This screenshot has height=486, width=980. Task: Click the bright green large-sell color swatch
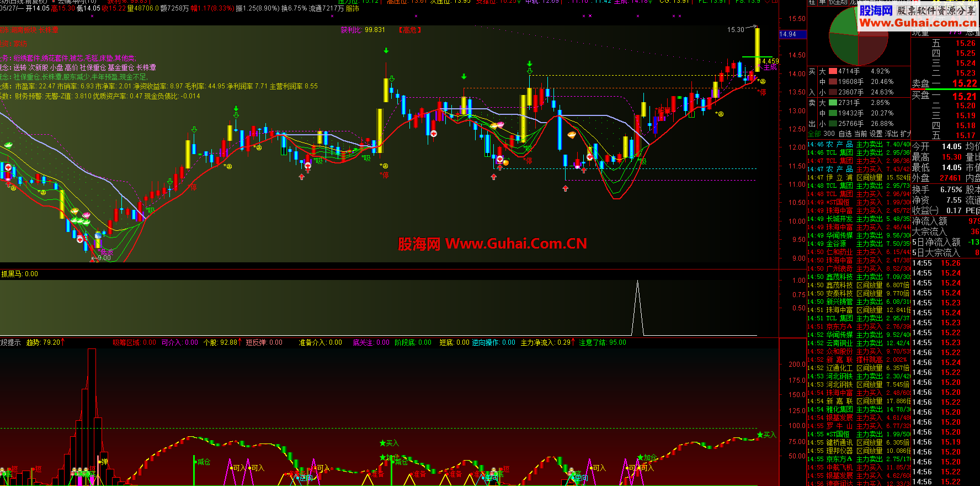[833, 103]
